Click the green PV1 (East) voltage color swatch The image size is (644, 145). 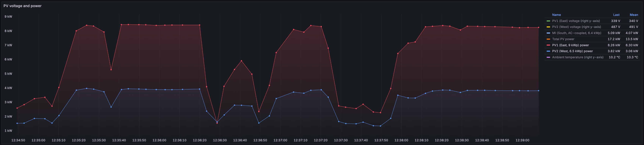[548, 21]
